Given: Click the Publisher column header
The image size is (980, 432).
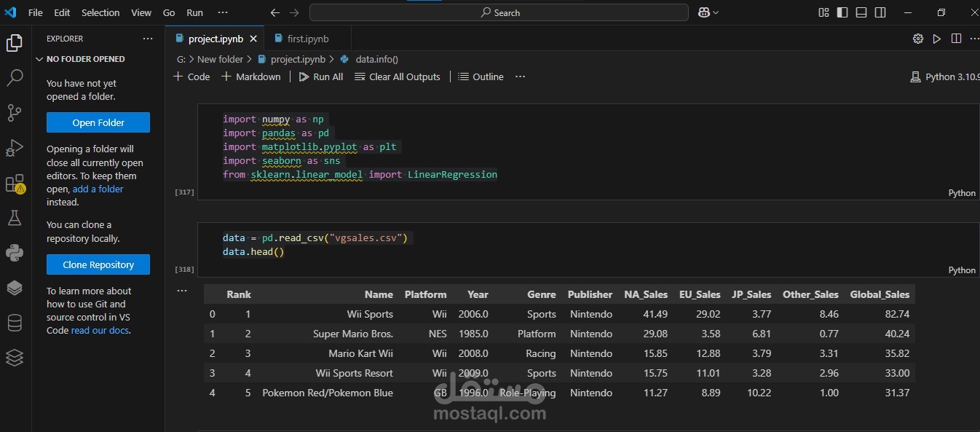Looking at the screenshot, I should (x=590, y=294).
